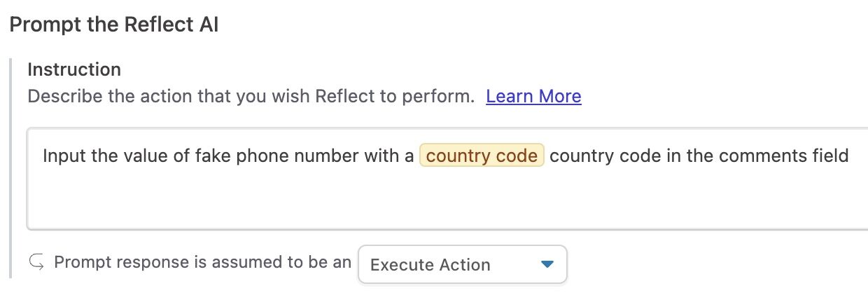868x300 pixels.
Task: Click the curved return arrow icon
Action: (x=36, y=263)
